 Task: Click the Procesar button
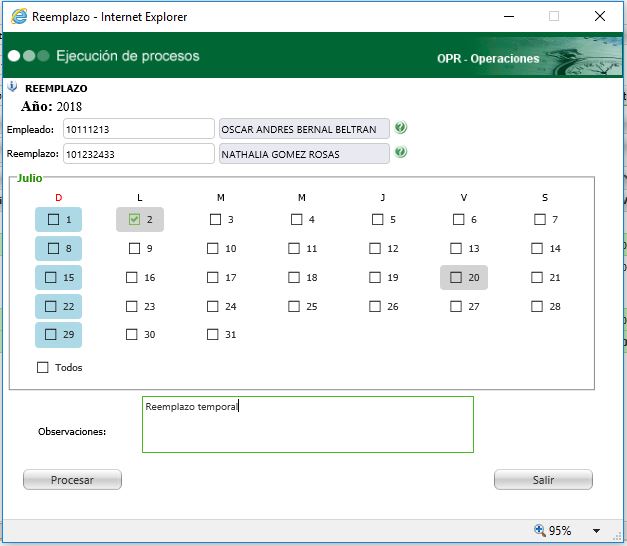coord(72,480)
